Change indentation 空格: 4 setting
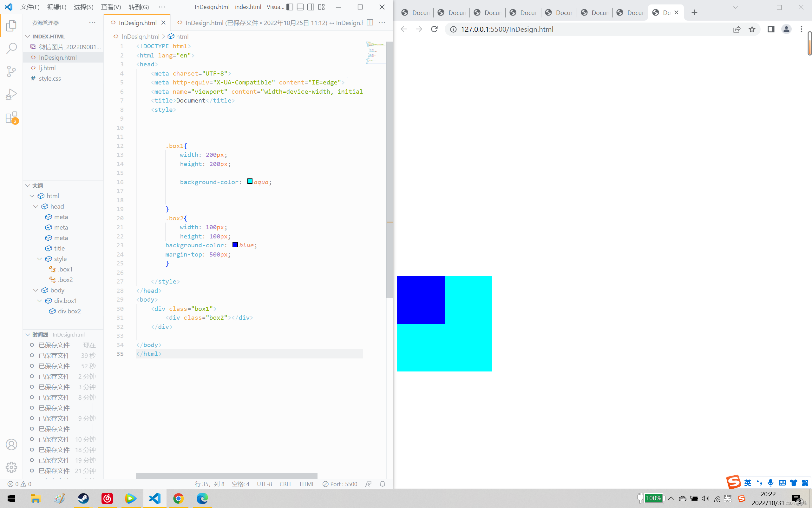The height and width of the screenshot is (508, 812). tap(240, 484)
